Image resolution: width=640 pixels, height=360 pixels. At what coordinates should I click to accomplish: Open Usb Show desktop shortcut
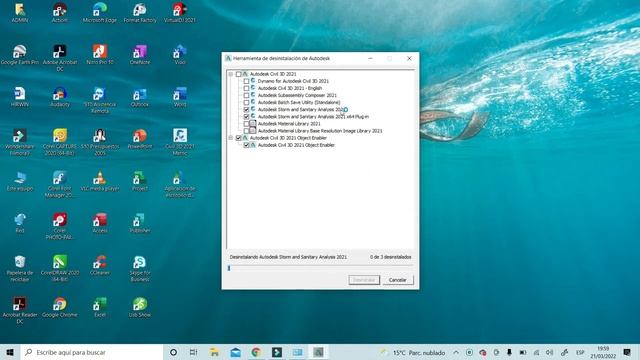click(x=140, y=307)
